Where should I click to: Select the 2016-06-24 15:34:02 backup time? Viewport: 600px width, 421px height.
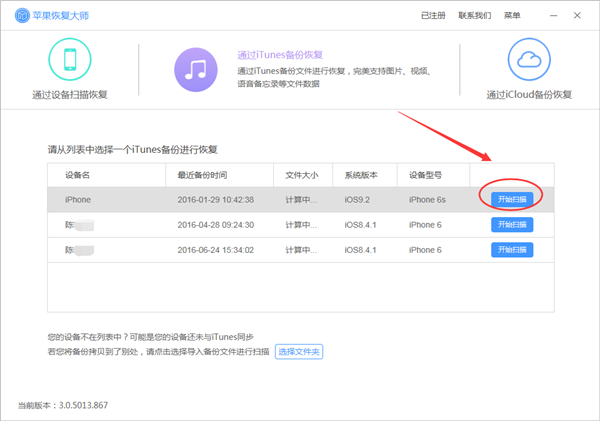215,250
